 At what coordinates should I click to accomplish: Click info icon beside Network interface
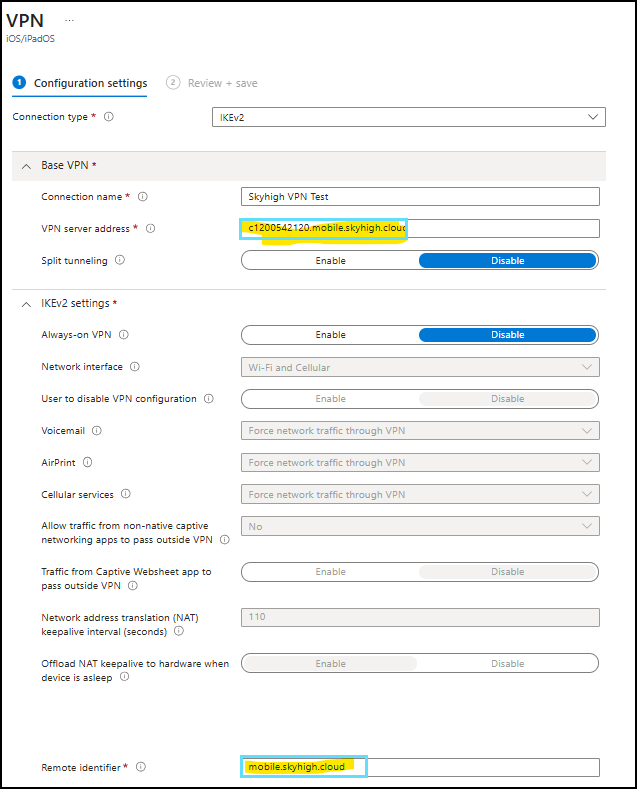click(x=135, y=367)
